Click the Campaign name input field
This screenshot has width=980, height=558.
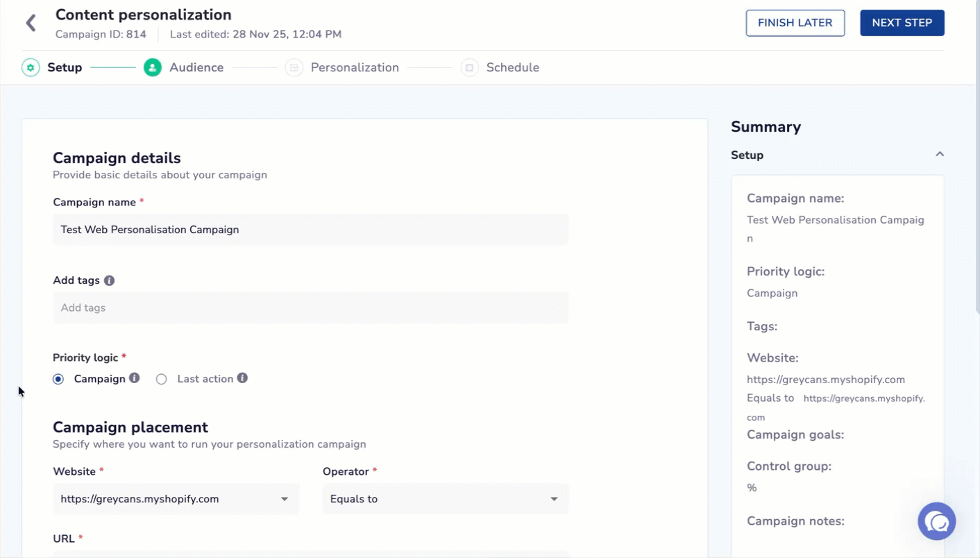coord(311,230)
